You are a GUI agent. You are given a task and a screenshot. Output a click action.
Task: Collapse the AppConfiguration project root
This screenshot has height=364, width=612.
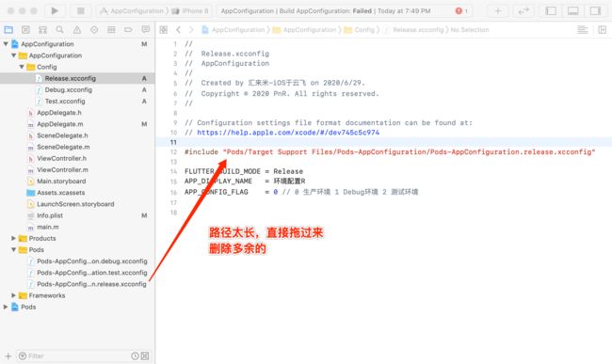6,44
